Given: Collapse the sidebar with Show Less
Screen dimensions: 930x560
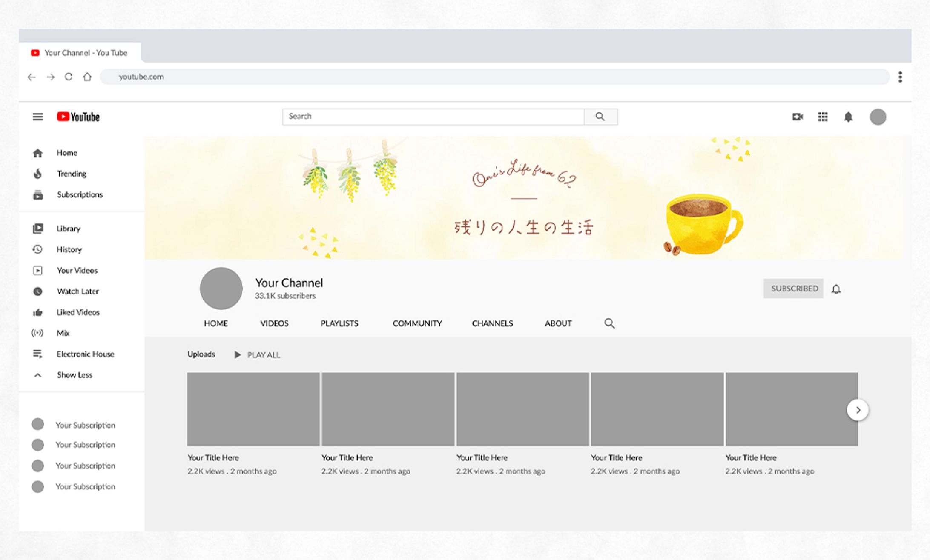Looking at the screenshot, I should [75, 375].
